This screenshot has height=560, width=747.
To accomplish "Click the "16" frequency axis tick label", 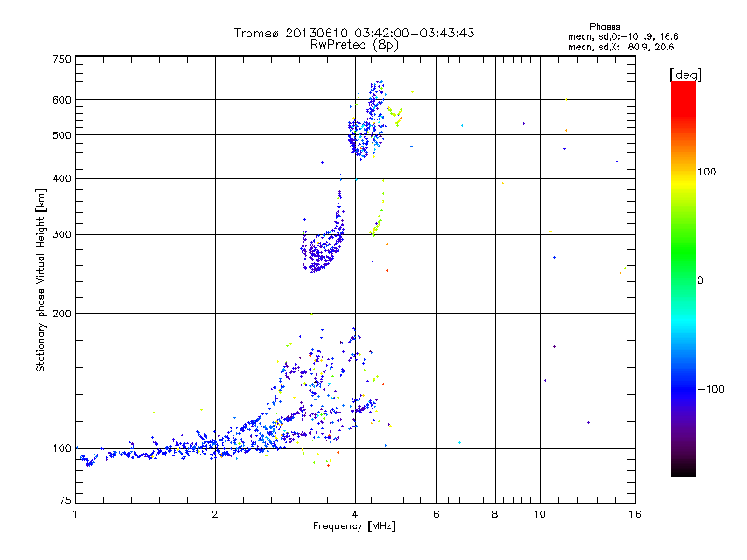I will pyautogui.click(x=635, y=514).
